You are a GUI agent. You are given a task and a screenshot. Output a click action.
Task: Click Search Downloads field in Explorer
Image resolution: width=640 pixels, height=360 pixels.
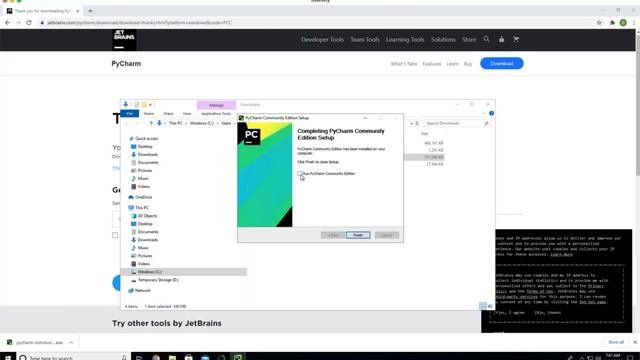456,123
